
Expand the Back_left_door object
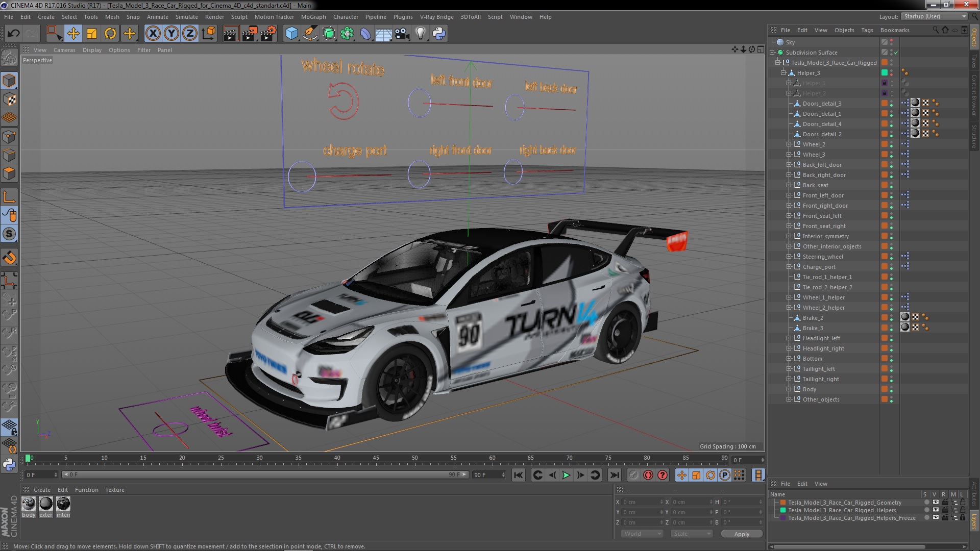(789, 165)
